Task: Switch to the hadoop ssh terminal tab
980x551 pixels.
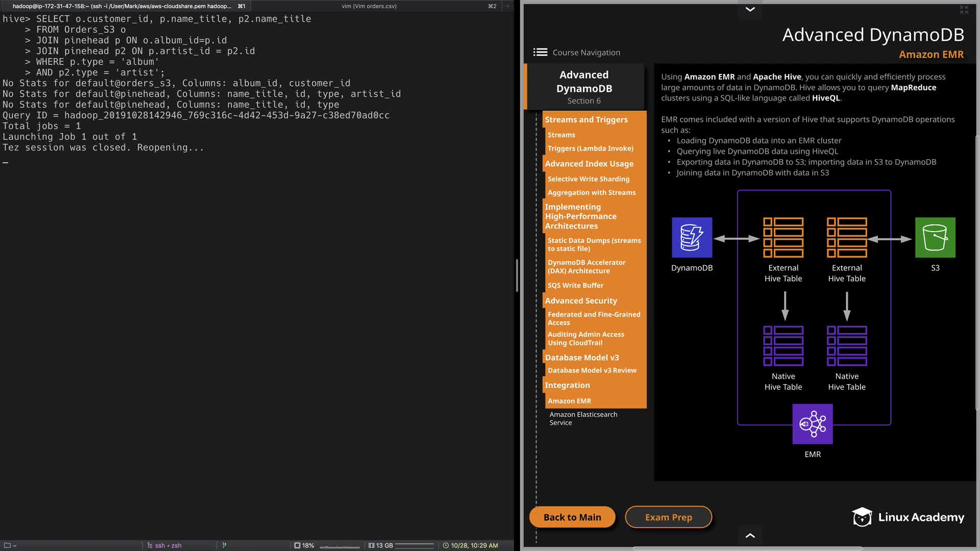Action: 122,6
